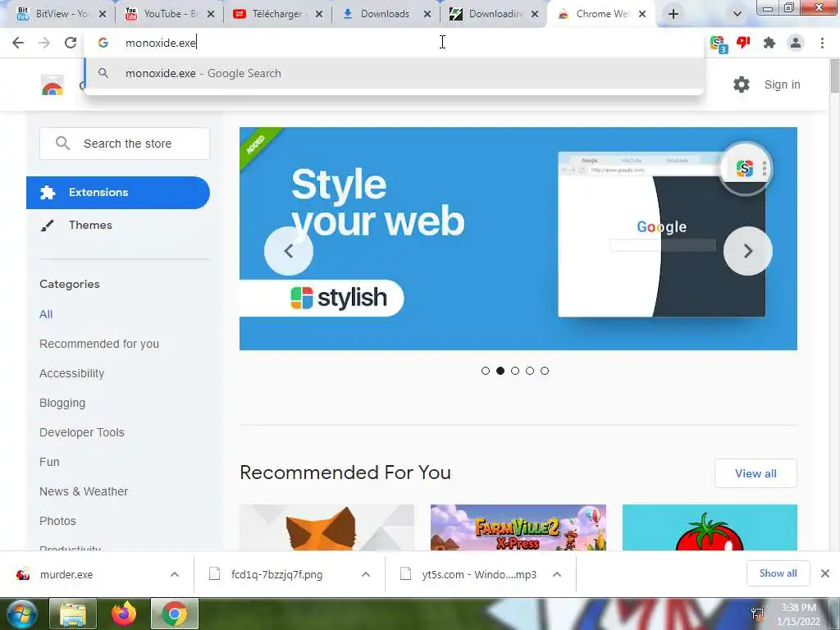Image resolution: width=840 pixels, height=630 pixels.
Task: Close the Télécharger tab
Action: point(319,14)
